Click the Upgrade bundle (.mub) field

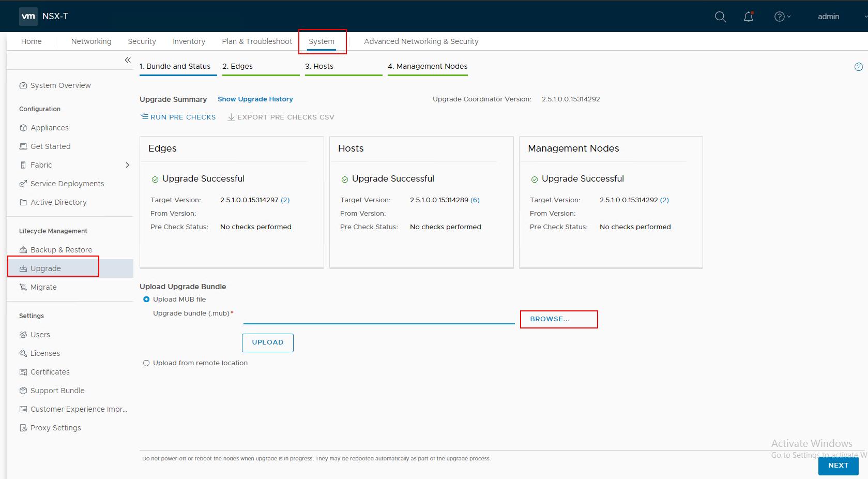pos(379,317)
